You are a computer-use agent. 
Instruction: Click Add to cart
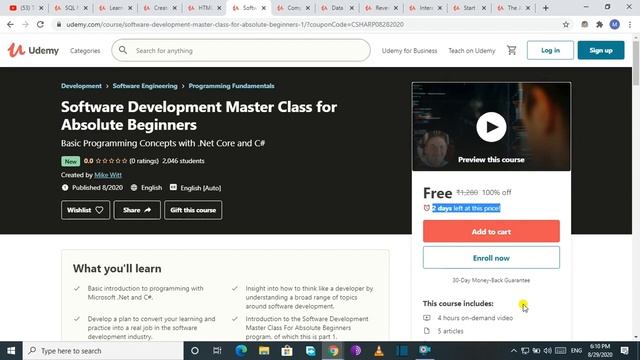pyautogui.click(x=491, y=231)
